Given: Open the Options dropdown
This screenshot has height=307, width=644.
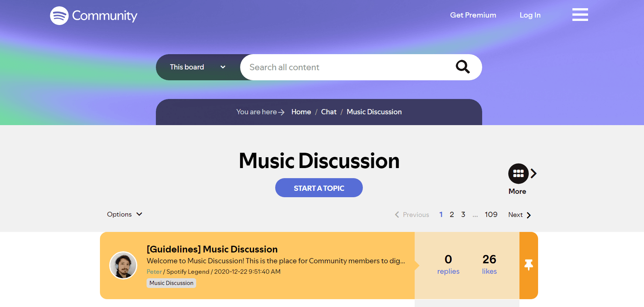Looking at the screenshot, I should [x=125, y=214].
